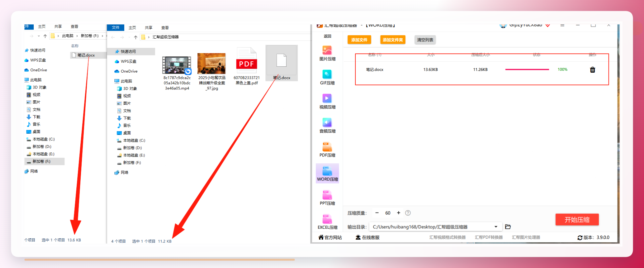The image size is (644, 268).
Task: Open the 视频压缩 video compression tool
Action: pos(327,102)
